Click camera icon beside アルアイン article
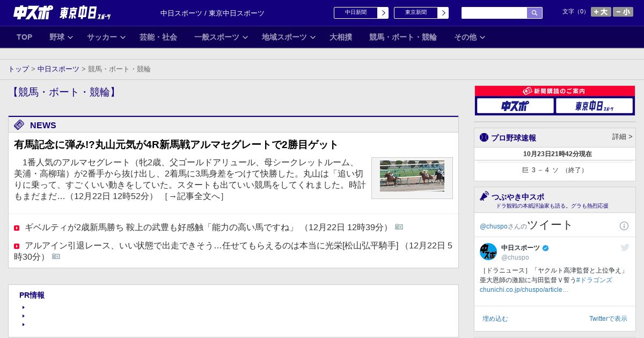This screenshot has width=644, height=338. pos(56,256)
